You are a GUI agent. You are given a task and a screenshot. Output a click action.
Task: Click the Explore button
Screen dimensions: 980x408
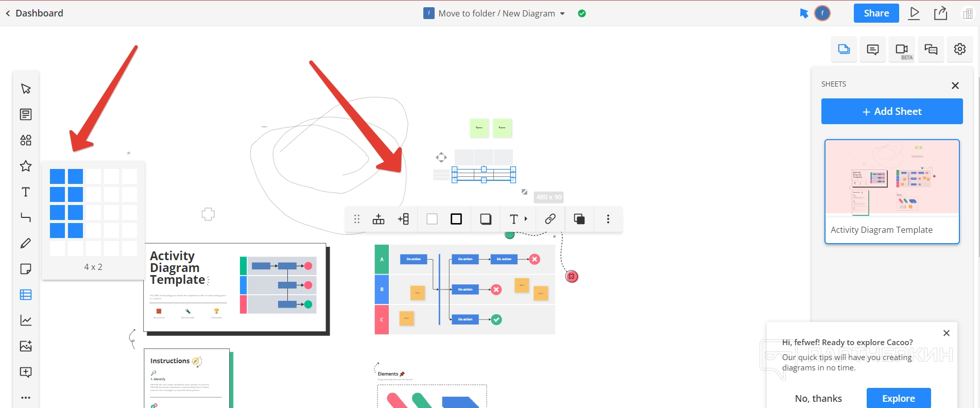(x=899, y=398)
